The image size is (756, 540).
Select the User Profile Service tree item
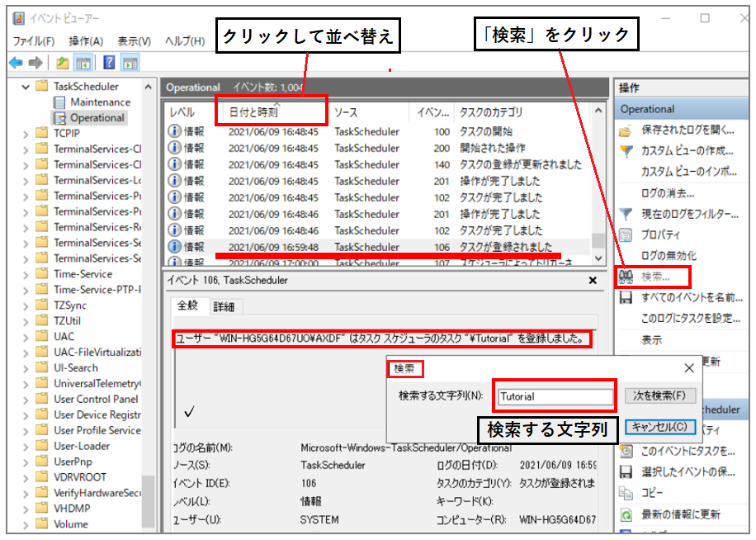click(x=97, y=430)
